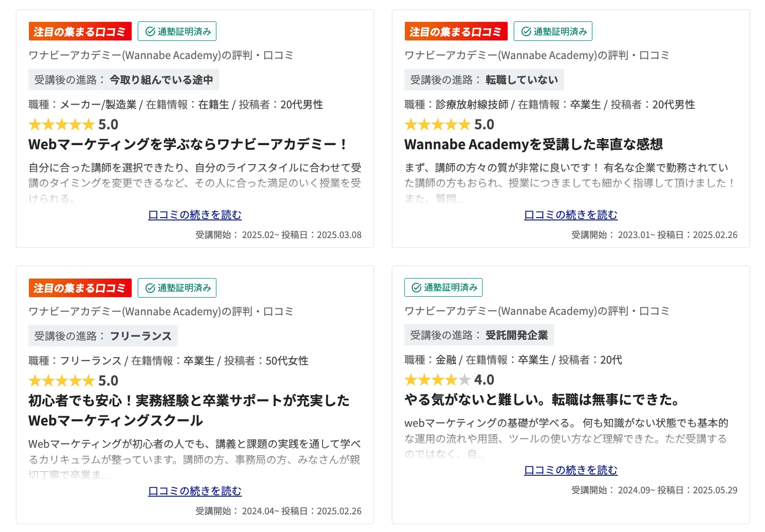
Task: Click the 通塾証明済み badge on メーカー/製造業 review
Action: tap(177, 31)
